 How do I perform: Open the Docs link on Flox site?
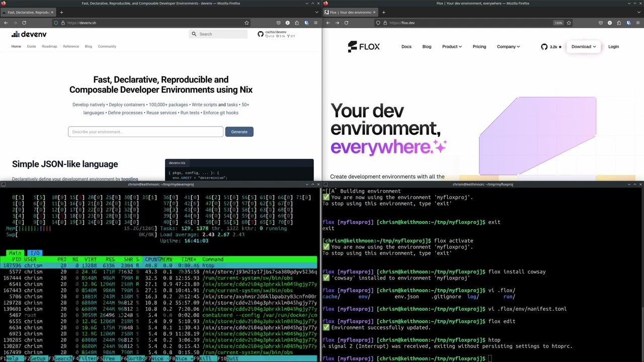click(x=407, y=47)
